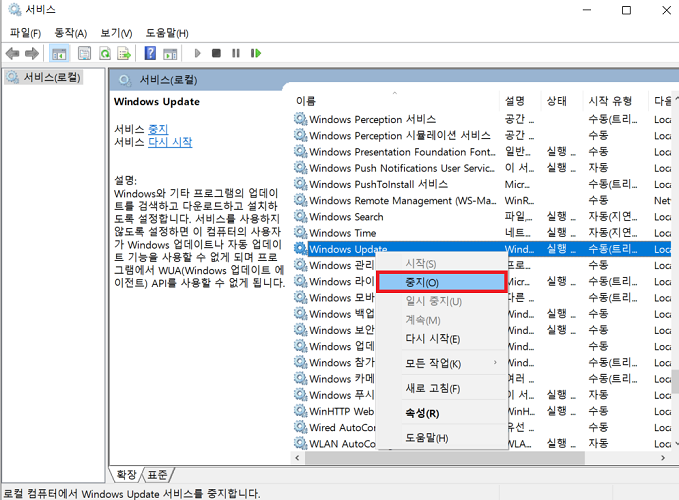The width and height of the screenshot is (679, 500).
Task: Open the 보기(V) menu
Action: pyautogui.click(x=116, y=33)
